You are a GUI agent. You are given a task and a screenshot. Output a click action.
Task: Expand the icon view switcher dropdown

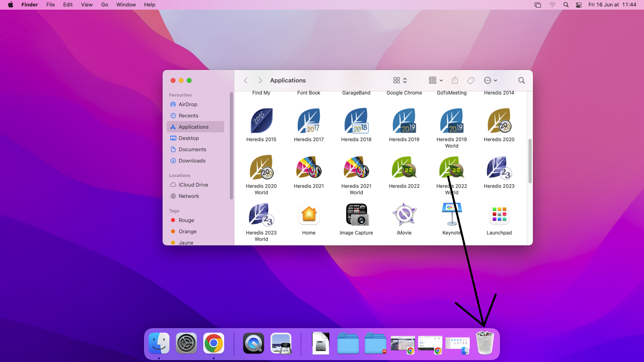(x=400, y=80)
